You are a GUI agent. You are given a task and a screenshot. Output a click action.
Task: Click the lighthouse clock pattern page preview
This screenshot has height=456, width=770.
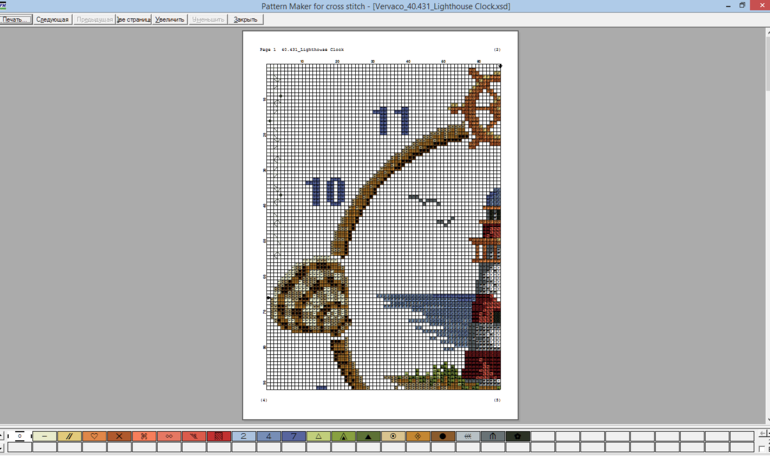(380, 225)
